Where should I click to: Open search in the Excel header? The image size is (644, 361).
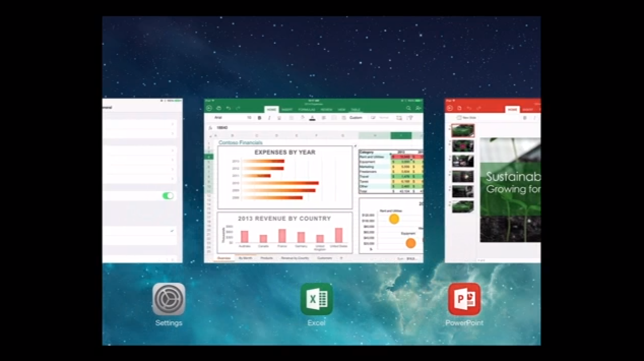[408, 108]
